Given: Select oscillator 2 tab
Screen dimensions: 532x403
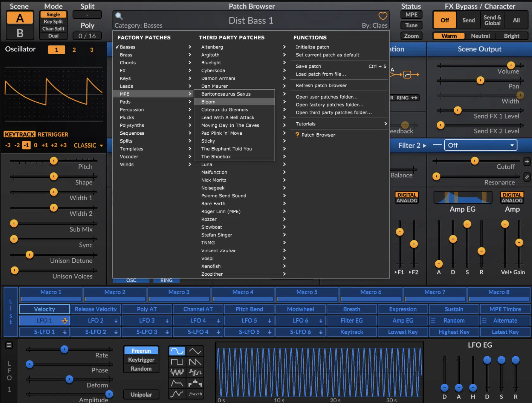Looking at the screenshot, I should pos(74,50).
